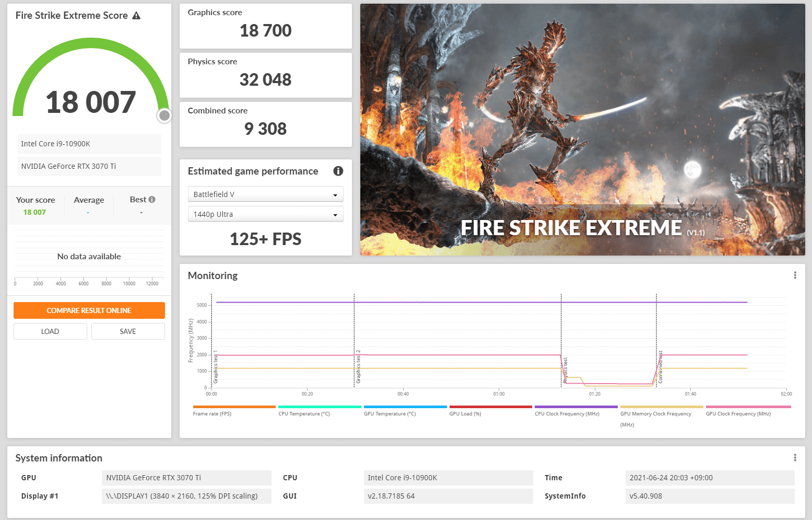Click the CPU value in System information
The height and width of the screenshot is (520, 812).
pos(448,478)
